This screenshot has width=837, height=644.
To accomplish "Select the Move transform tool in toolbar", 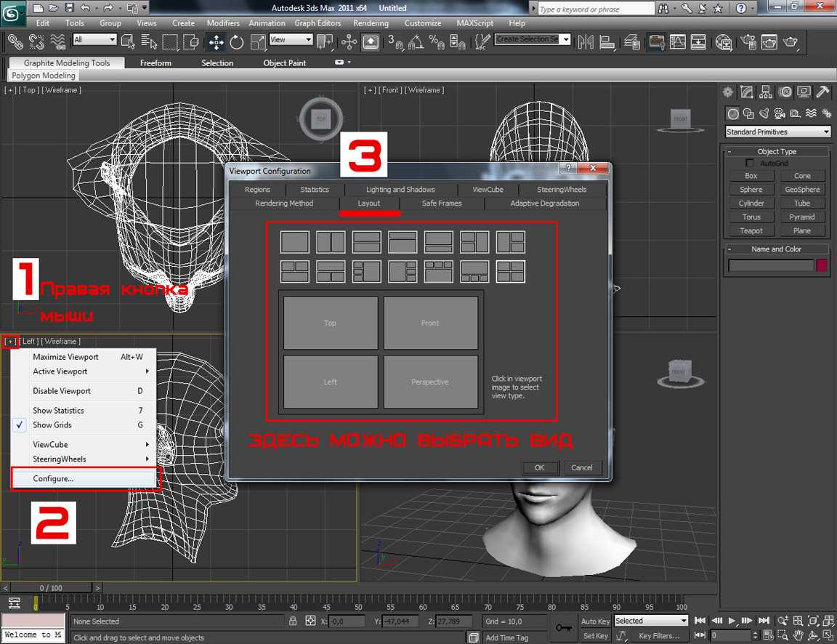I will pos(216,42).
